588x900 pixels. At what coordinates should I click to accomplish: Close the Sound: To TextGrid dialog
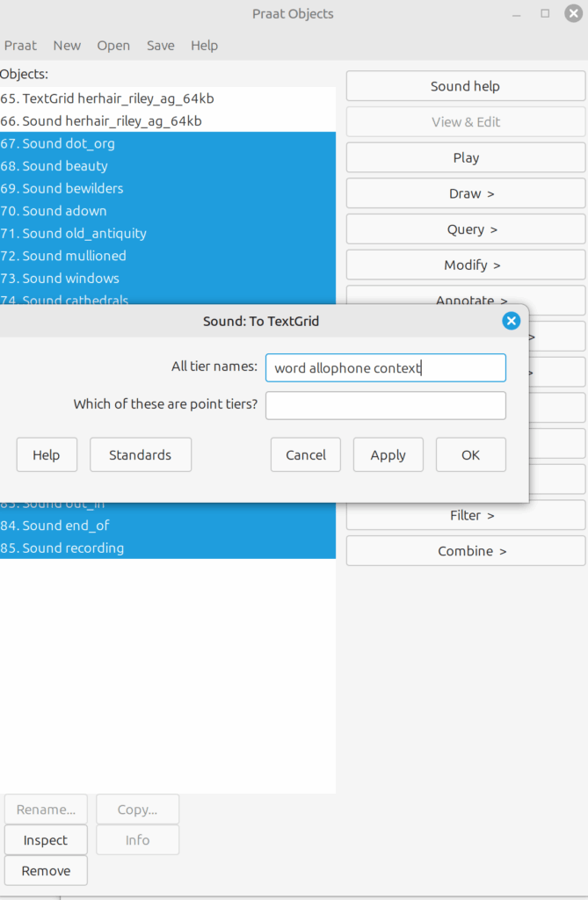pyautogui.click(x=511, y=321)
